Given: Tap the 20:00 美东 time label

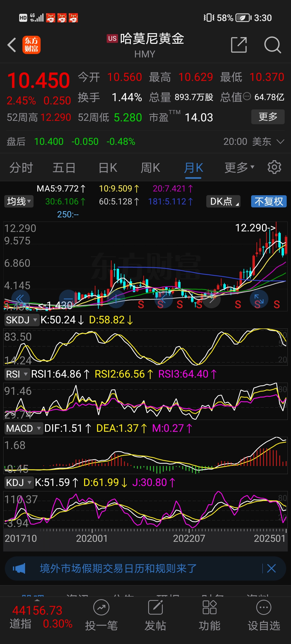Looking at the screenshot, I should pyautogui.click(x=247, y=142).
